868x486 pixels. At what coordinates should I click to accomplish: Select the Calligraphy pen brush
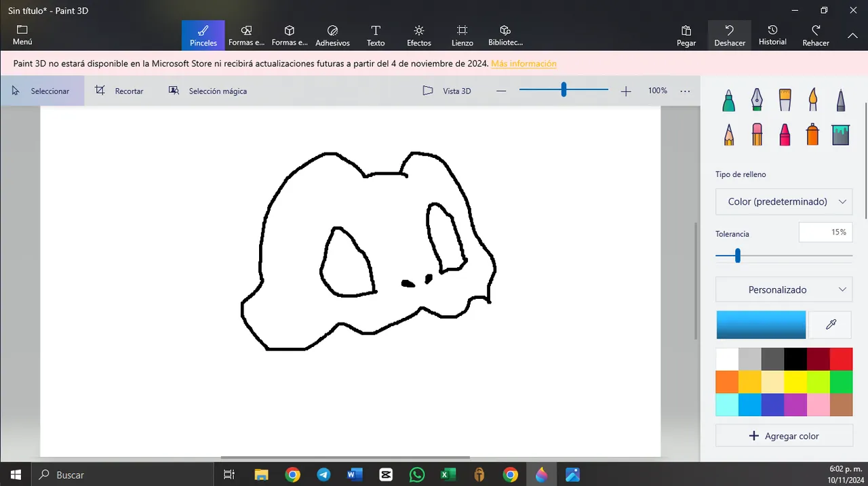click(757, 100)
